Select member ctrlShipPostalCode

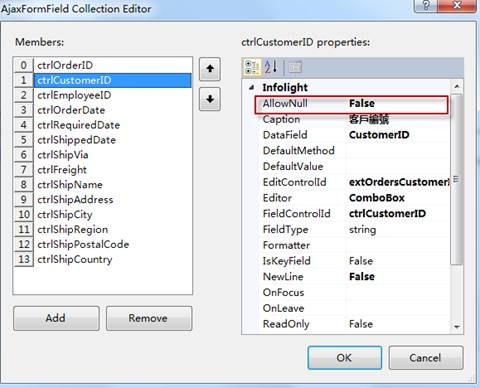[x=103, y=244]
